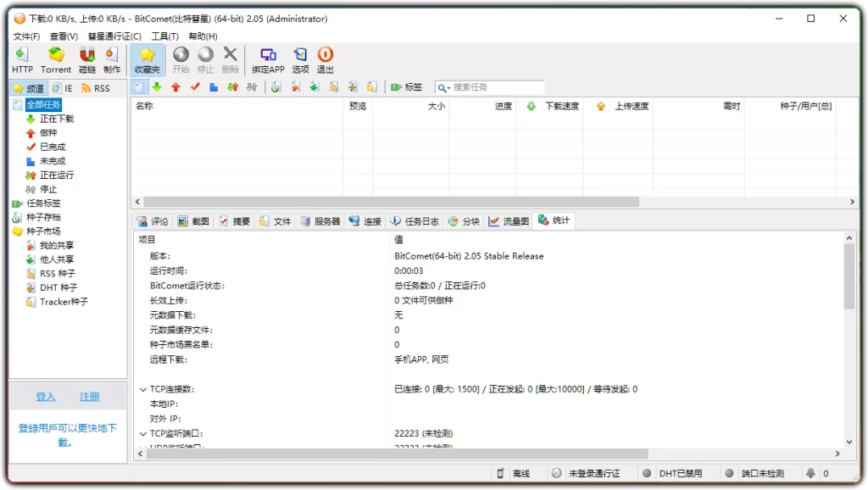Screen dimensions: 868x490
Task: Open the File (文件) menu
Action: tap(26, 36)
